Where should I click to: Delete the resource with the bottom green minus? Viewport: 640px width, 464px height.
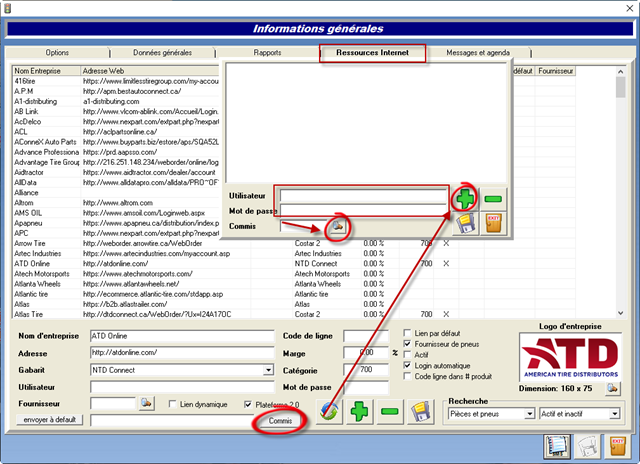click(389, 411)
